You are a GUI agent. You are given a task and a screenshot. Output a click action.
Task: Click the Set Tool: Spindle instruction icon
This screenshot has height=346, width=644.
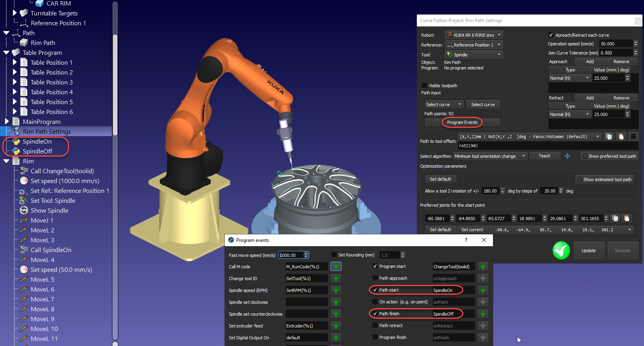click(24, 200)
